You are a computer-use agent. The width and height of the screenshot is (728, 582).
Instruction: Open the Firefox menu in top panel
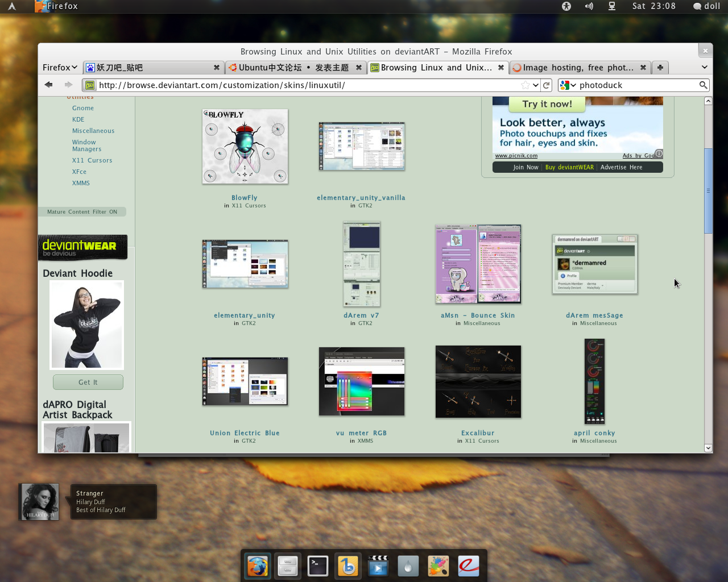pyautogui.click(x=56, y=6)
